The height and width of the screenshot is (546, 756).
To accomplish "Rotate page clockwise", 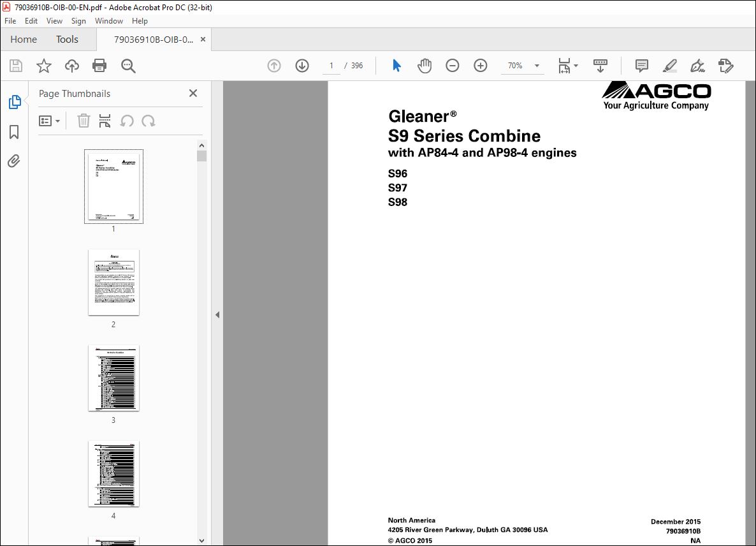I will point(148,121).
